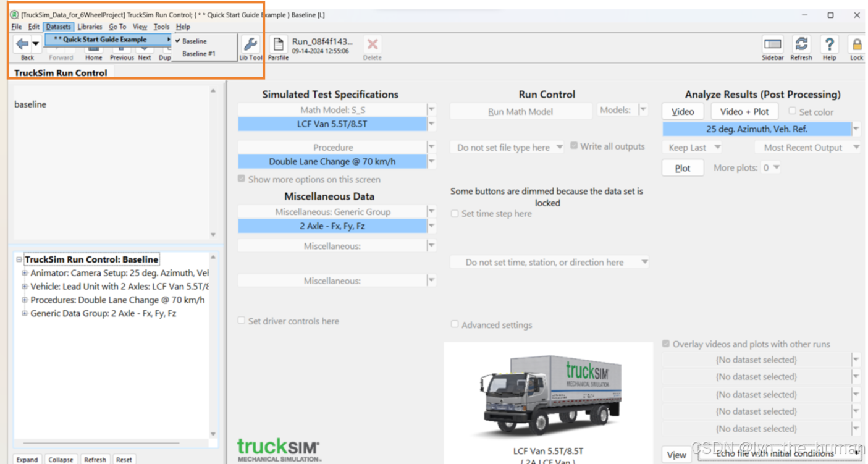Viewport: 868px width, 464px height.
Task: Click the Plot button
Action: [683, 167]
